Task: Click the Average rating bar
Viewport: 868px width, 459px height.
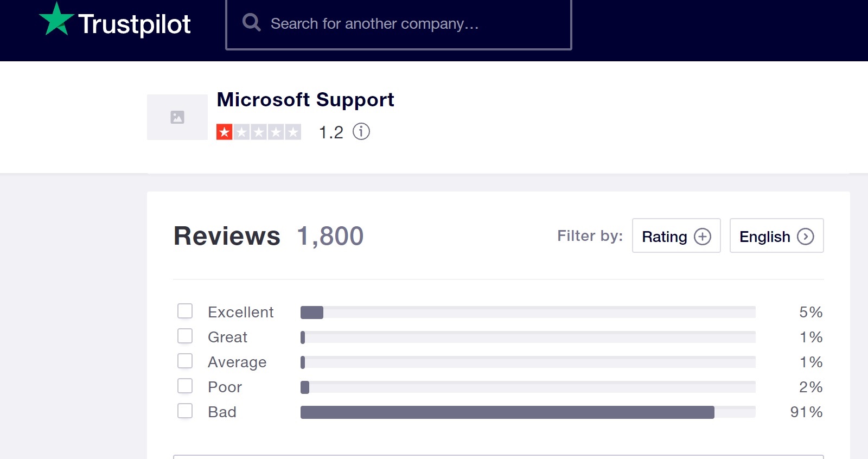Action: tap(528, 362)
